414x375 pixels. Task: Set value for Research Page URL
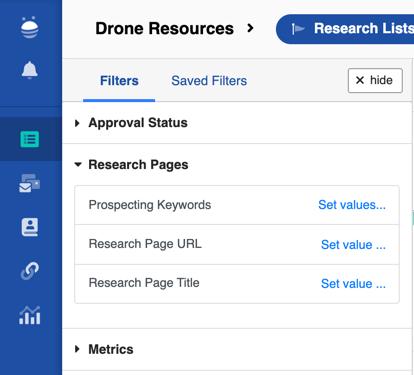click(x=353, y=245)
